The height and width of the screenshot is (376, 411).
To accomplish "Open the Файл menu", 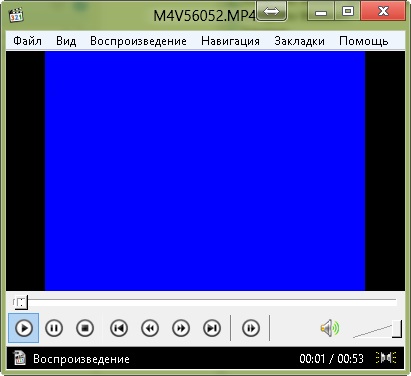I will [27, 41].
